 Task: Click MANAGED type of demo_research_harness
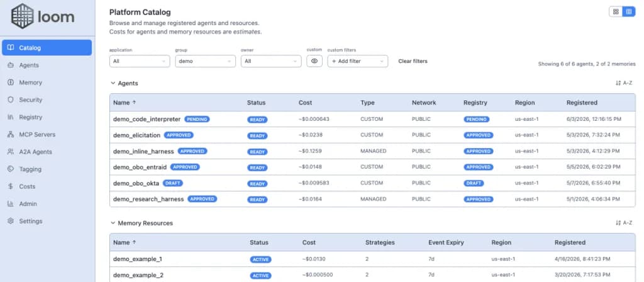pos(374,199)
